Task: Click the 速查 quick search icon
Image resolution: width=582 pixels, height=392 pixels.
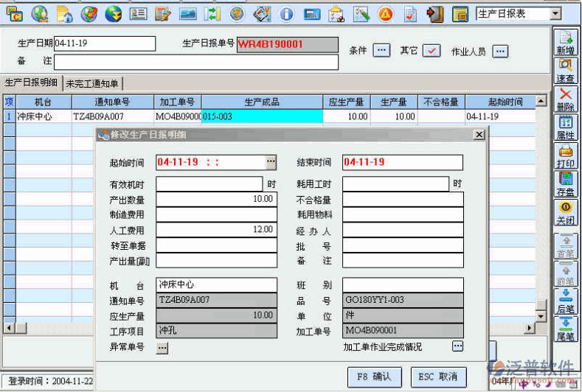Action: (566, 70)
